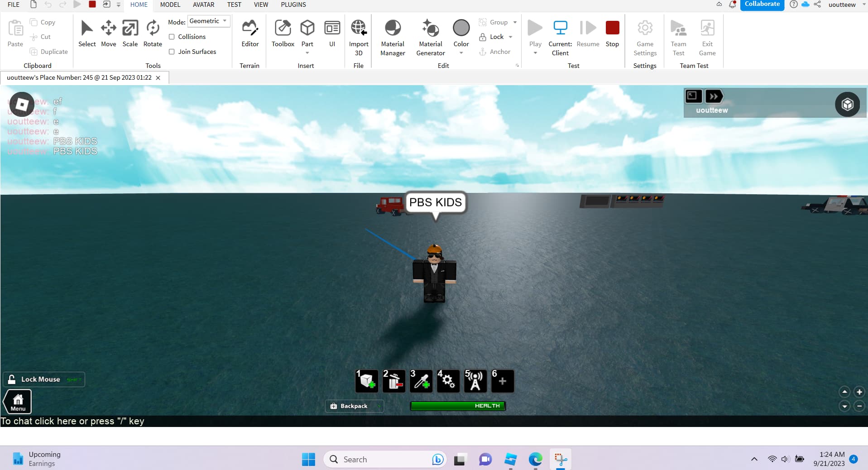Image resolution: width=868 pixels, height=470 pixels.
Task: Click the Windows taskbar Search box
Action: pos(385,459)
